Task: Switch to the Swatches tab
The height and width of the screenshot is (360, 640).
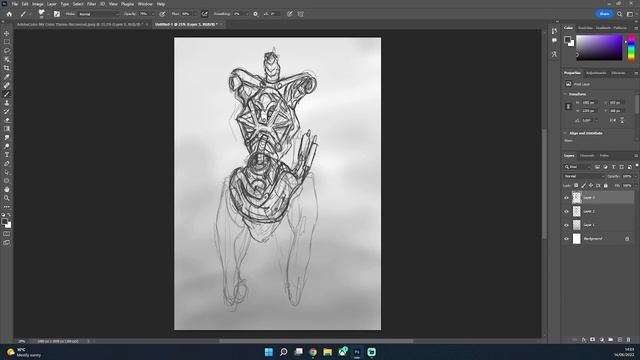Action: (x=585, y=28)
